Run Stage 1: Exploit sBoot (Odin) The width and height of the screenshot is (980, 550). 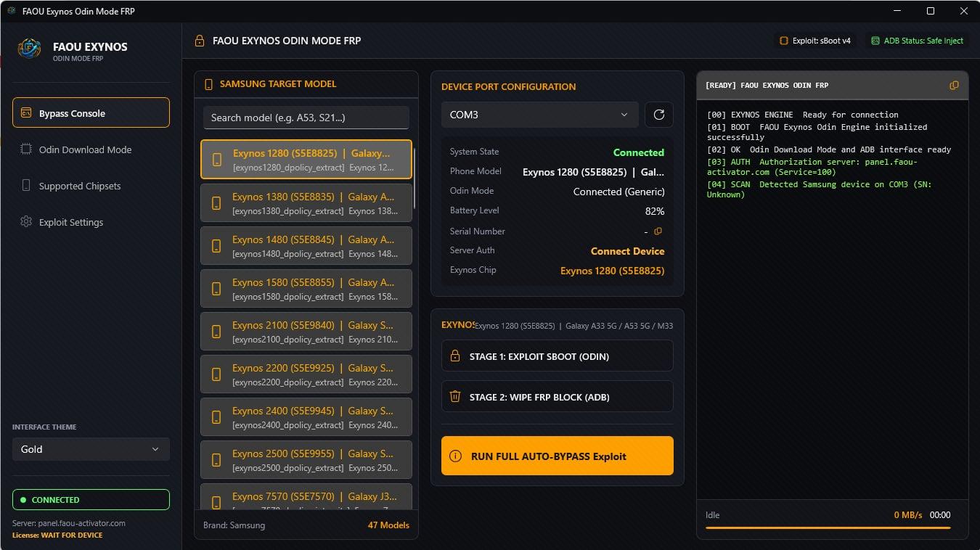(x=558, y=356)
